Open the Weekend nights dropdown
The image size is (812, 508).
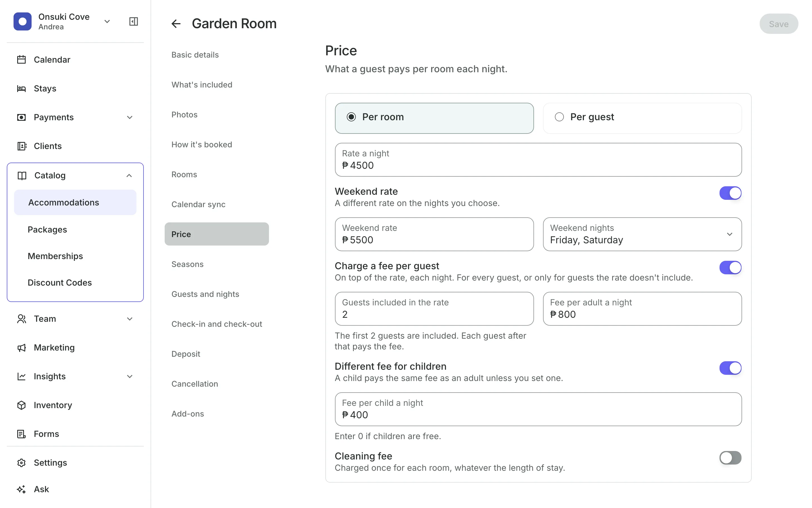tap(642, 234)
